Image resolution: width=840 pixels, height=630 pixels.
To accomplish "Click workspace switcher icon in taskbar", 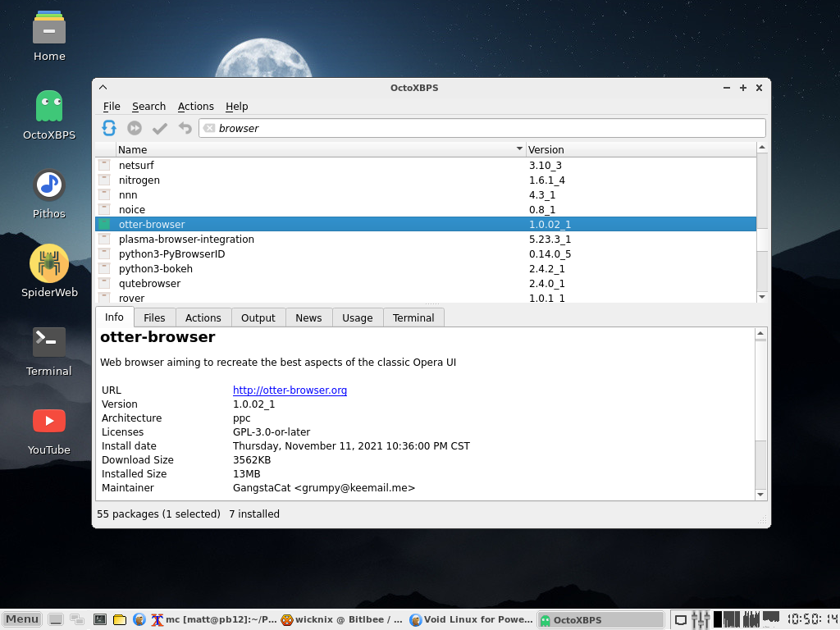I will point(77,620).
